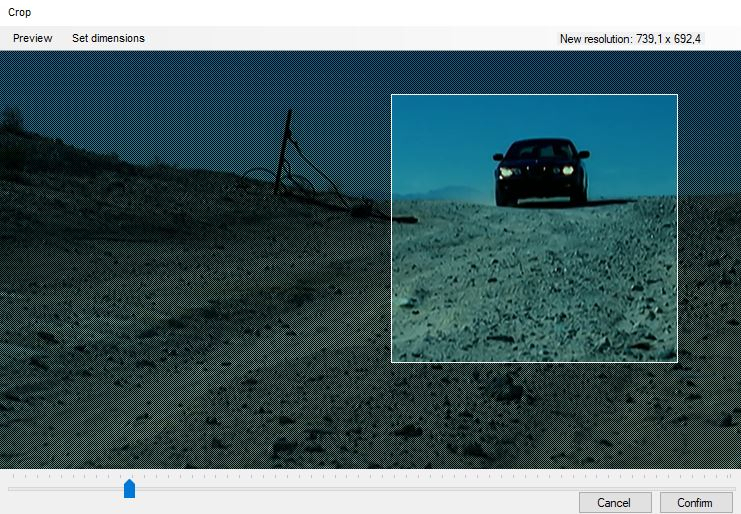Click the right edge of the crop rectangle
The height and width of the screenshot is (514, 741).
point(677,229)
